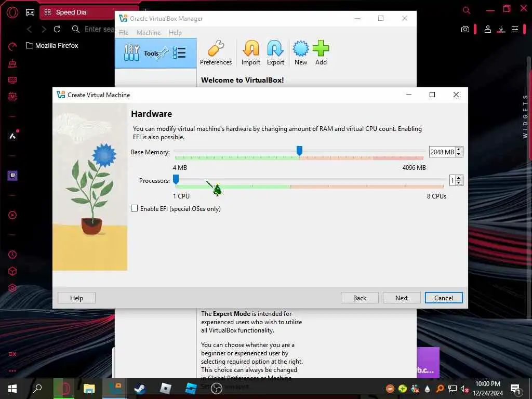Open File Explorer from the taskbar
532x399 pixels.
click(89, 389)
